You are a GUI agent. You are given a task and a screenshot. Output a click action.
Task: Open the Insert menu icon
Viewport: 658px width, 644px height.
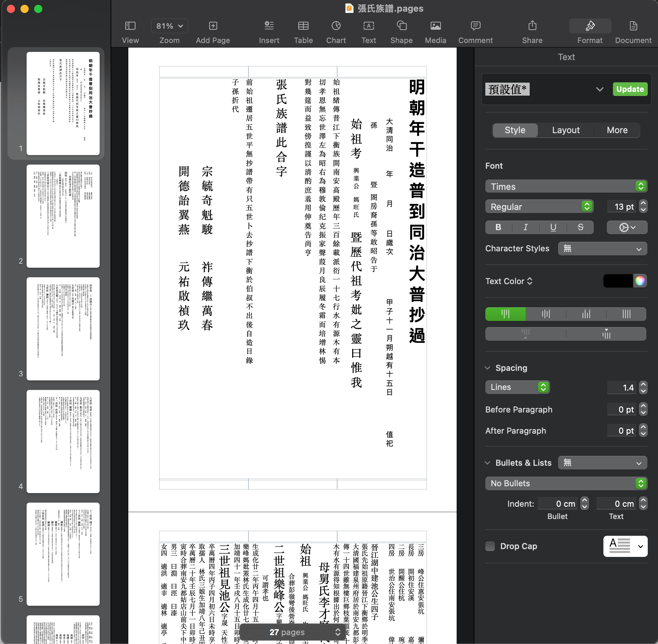point(269,26)
